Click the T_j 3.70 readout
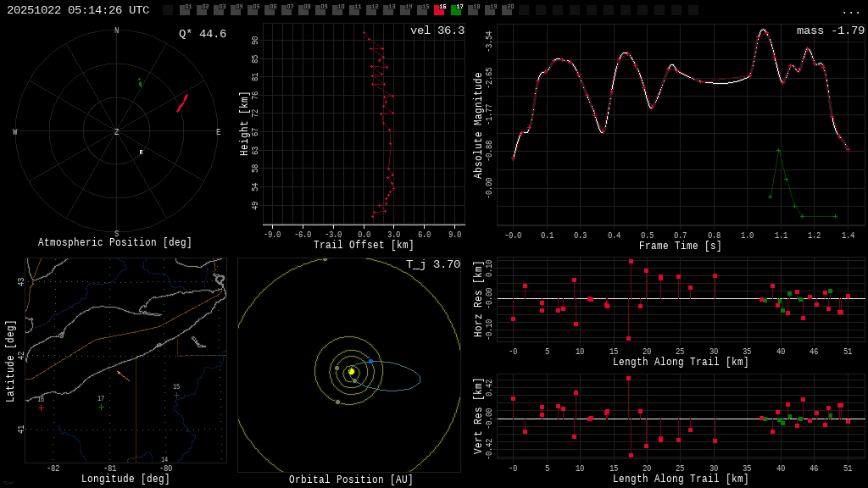 [433, 264]
